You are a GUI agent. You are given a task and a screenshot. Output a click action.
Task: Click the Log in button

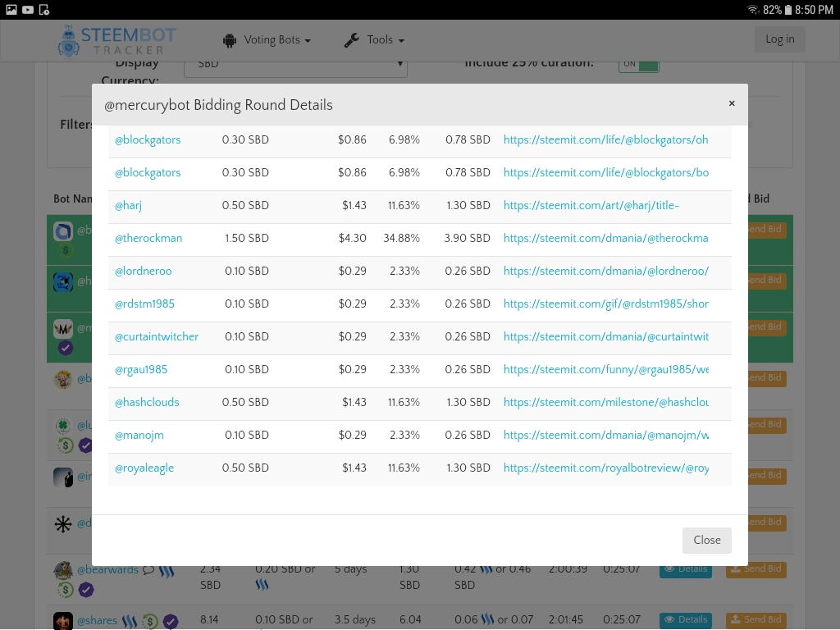tap(779, 39)
